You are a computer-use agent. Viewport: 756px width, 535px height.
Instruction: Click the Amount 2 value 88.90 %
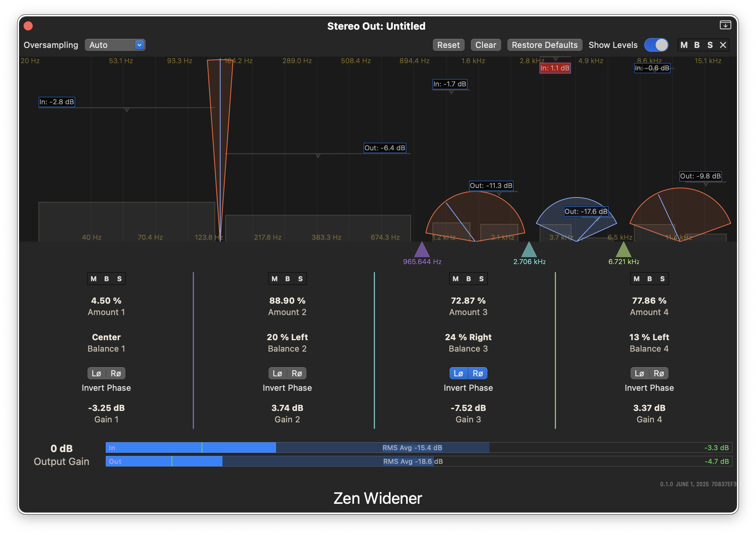(287, 301)
